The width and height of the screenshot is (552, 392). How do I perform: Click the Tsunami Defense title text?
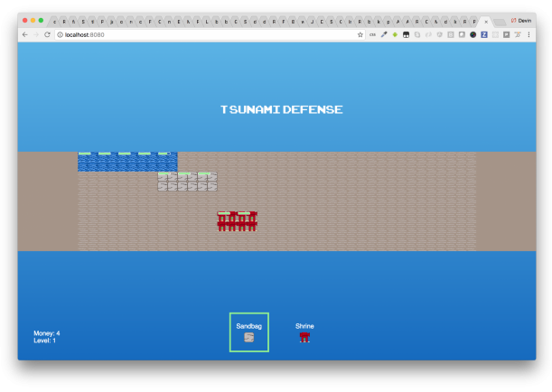281,109
